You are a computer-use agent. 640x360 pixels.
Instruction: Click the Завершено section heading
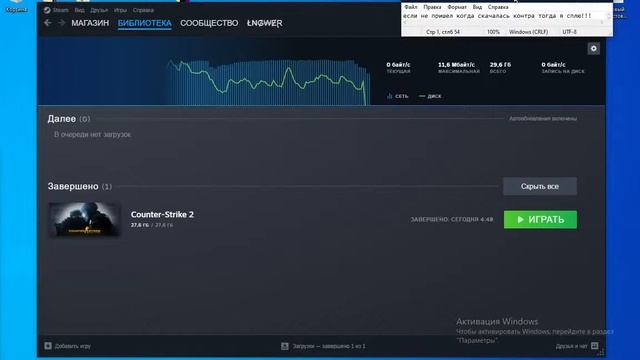[73, 186]
